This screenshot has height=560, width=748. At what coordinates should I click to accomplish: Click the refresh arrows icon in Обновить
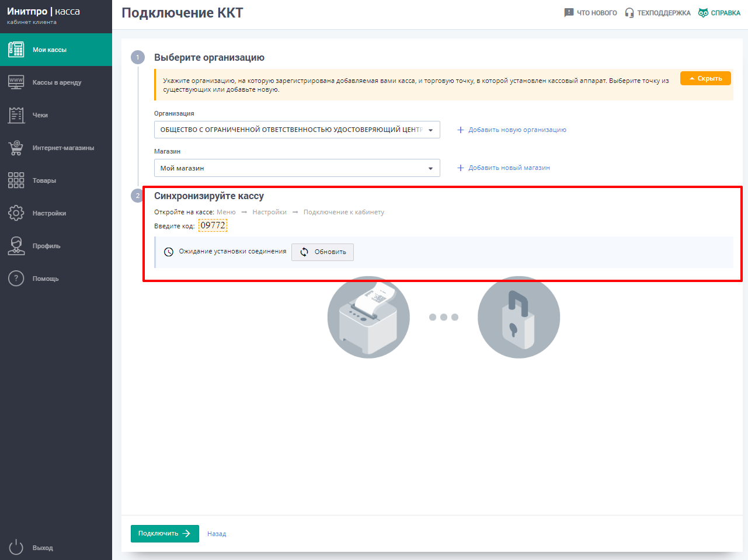coord(304,252)
